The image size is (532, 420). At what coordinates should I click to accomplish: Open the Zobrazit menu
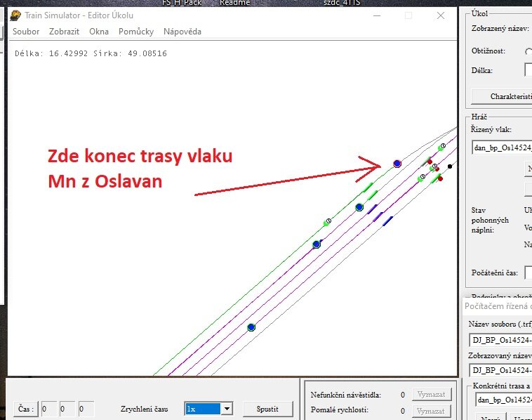click(x=64, y=32)
